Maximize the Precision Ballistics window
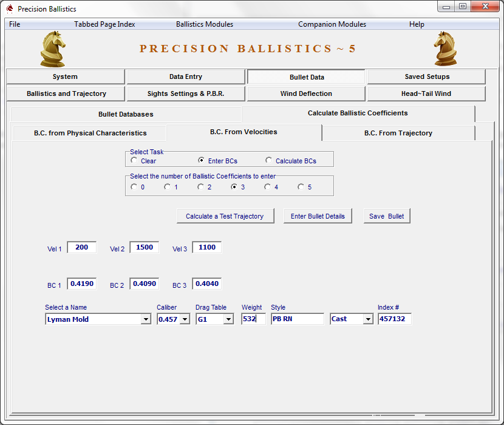The height and width of the screenshot is (425, 504). coord(463,7)
